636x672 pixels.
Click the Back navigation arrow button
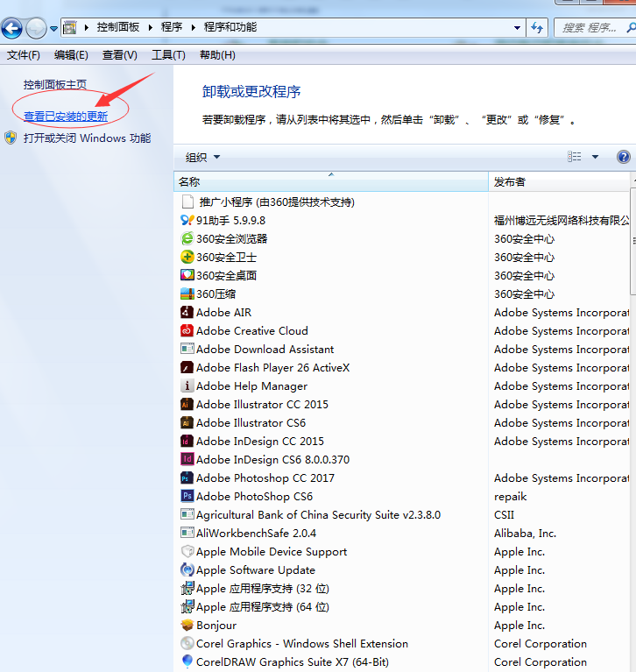point(12,29)
